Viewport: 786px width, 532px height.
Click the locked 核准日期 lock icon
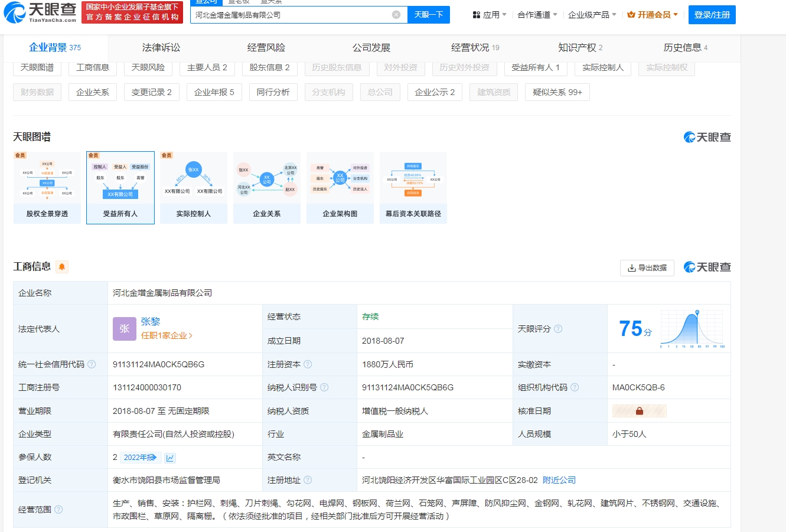point(640,411)
